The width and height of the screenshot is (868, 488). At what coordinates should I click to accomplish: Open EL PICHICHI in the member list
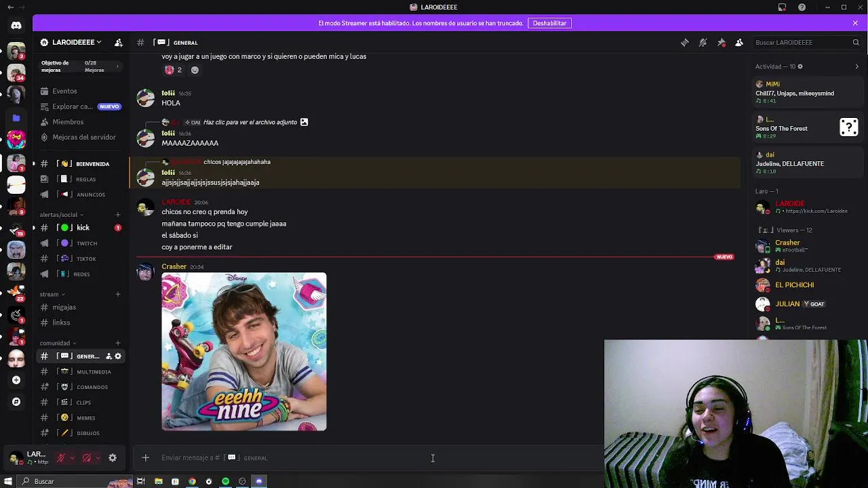(807, 285)
